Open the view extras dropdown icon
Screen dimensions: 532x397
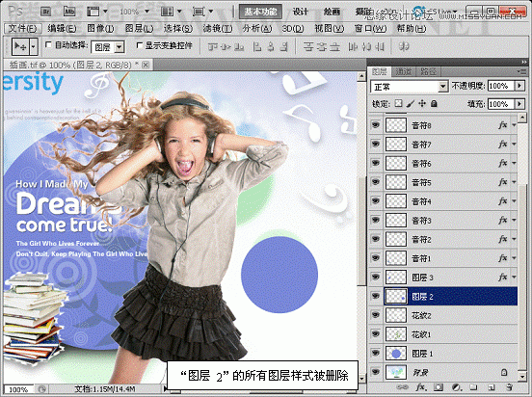[x=96, y=12]
